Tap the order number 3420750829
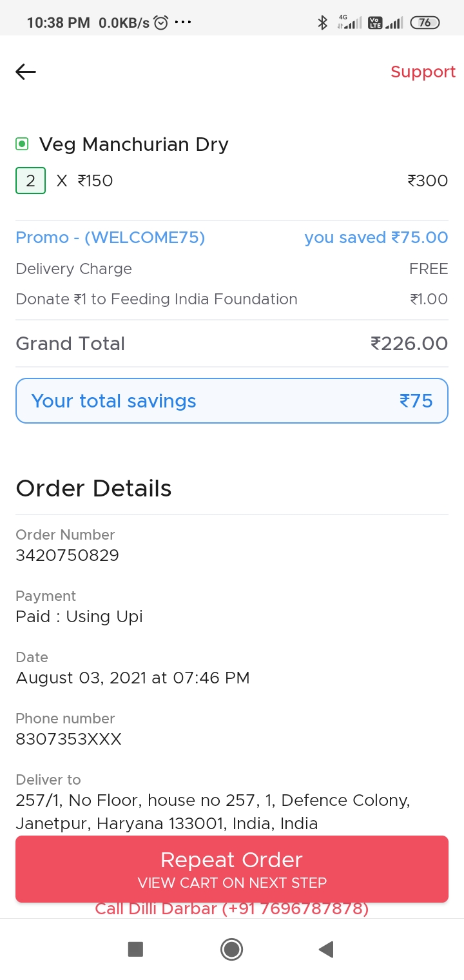This screenshot has width=464, height=980. (x=67, y=555)
